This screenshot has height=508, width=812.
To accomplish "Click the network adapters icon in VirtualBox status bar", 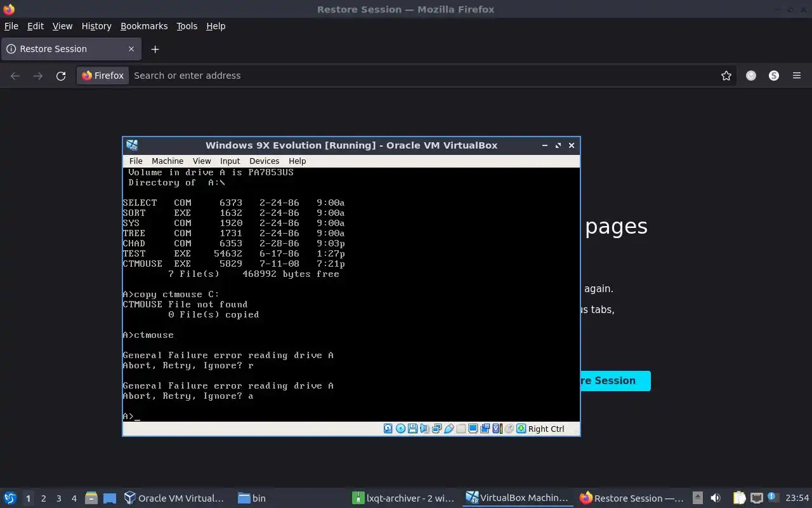I will pyautogui.click(x=436, y=429).
